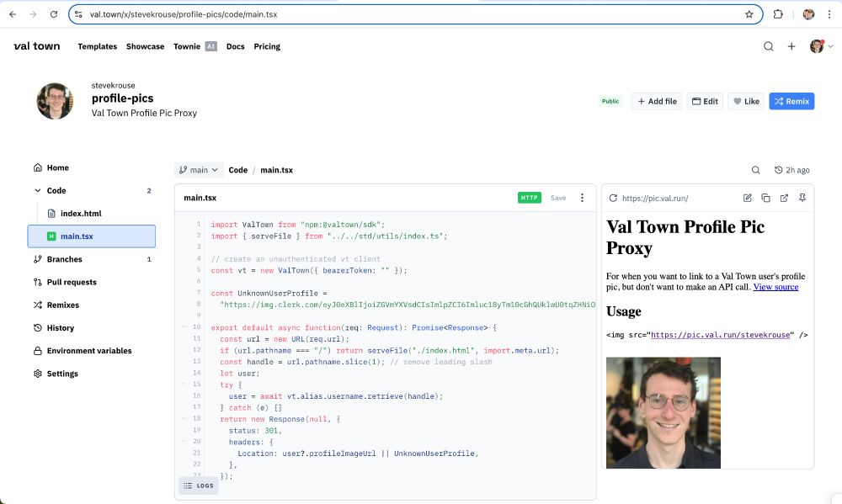Fold the headers block at line 20

pos(184,443)
